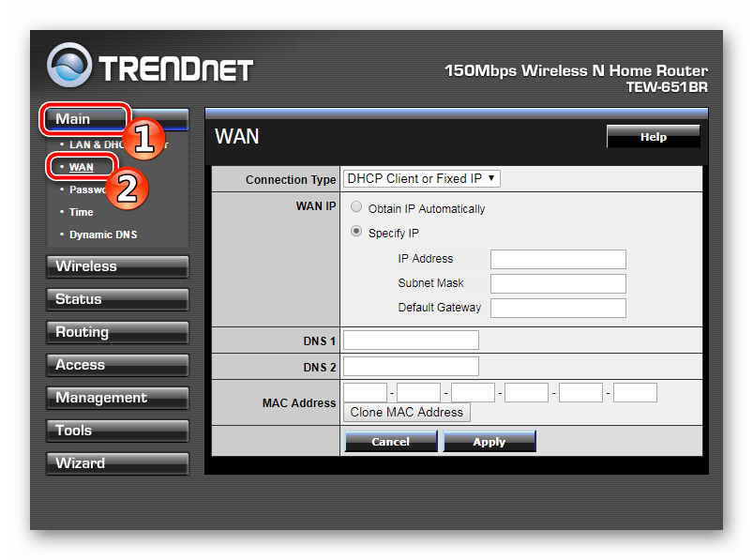Go to the WAN settings link
753x560 pixels.
coord(82,167)
